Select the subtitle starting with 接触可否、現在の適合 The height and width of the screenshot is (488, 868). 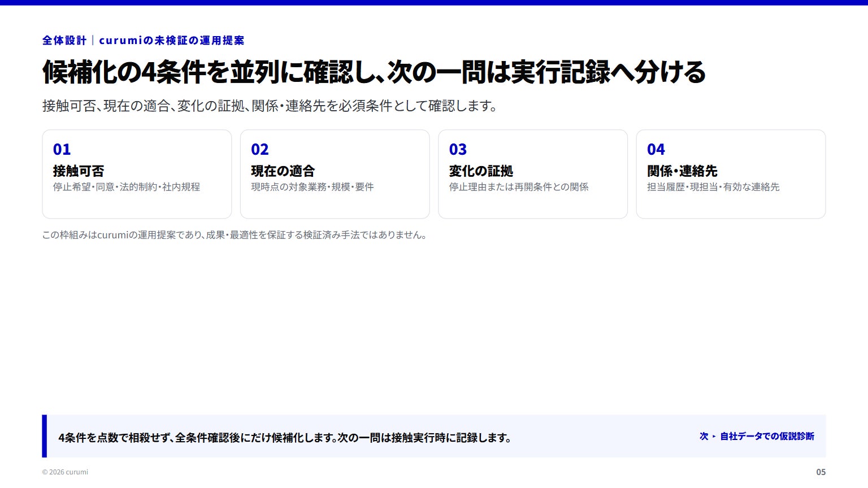coord(270,106)
